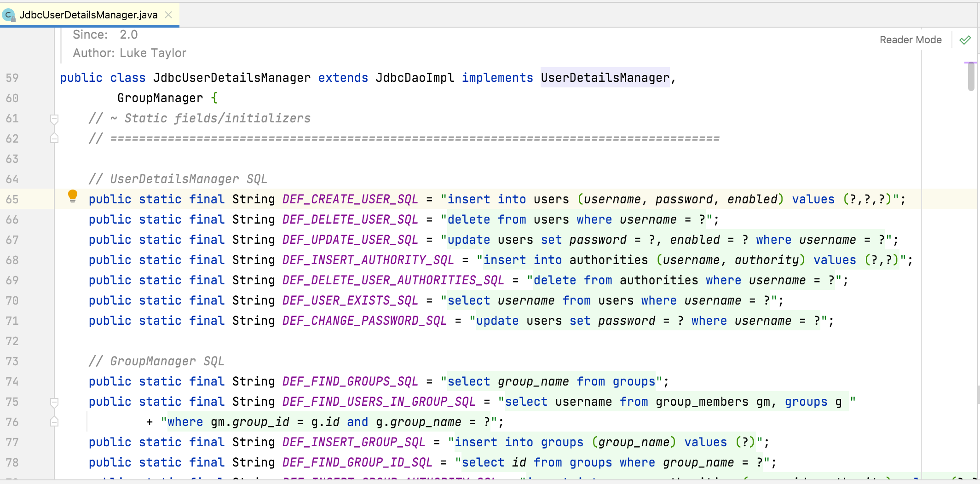This screenshot has height=484, width=980.
Task: Collapse the comment fold at line 61
Action: [x=54, y=119]
